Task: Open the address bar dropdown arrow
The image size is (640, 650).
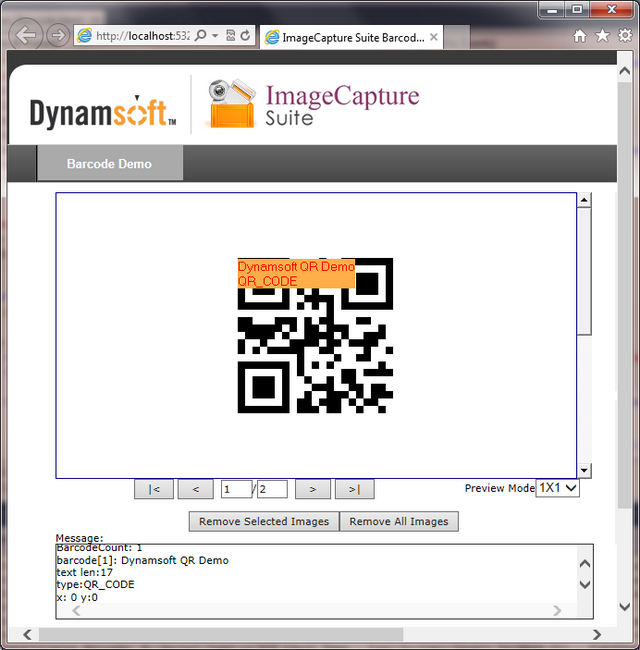Action: (x=215, y=36)
